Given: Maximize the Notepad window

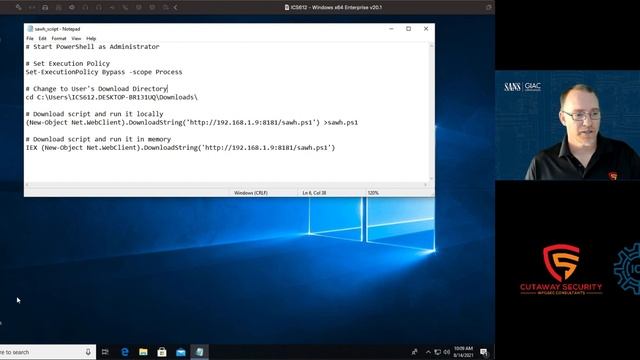Looking at the screenshot, I should (x=409, y=29).
